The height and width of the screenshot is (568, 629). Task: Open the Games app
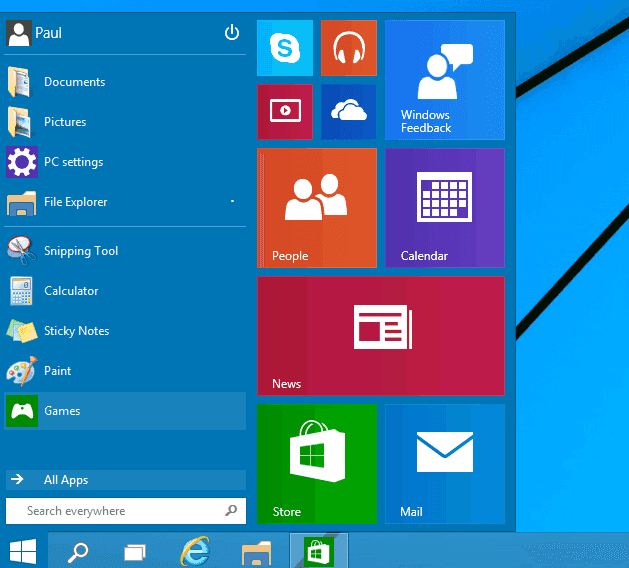(x=125, y=411)
